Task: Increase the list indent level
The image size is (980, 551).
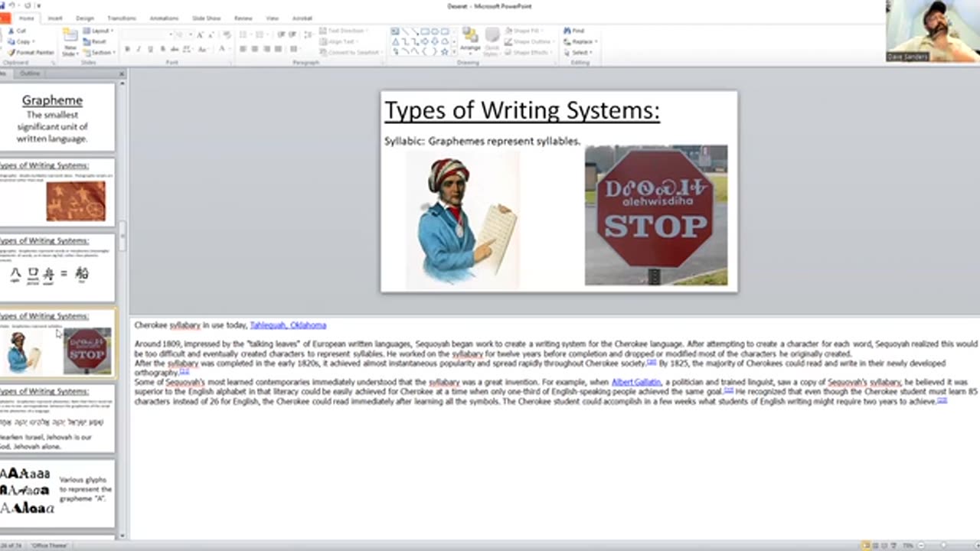Action: 292,35
